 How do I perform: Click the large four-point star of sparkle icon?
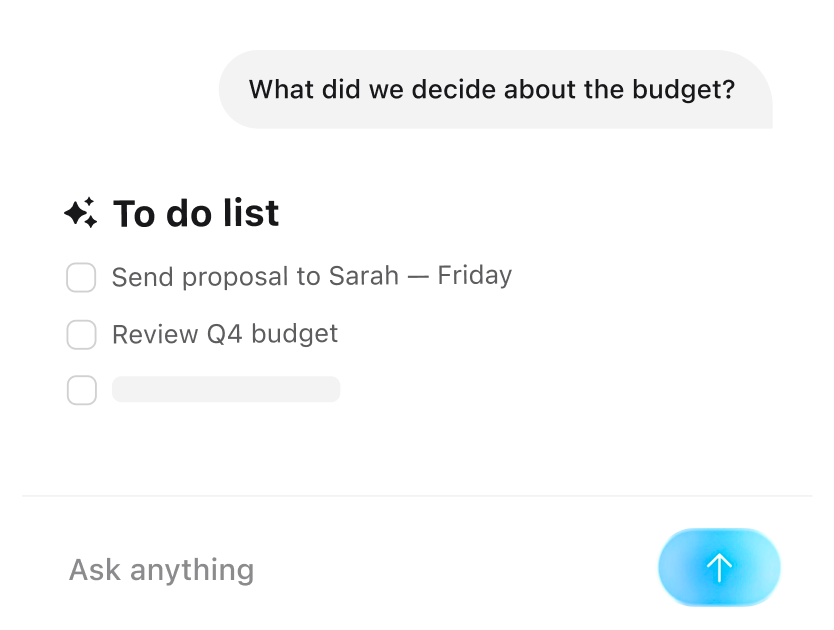(77, 214)
